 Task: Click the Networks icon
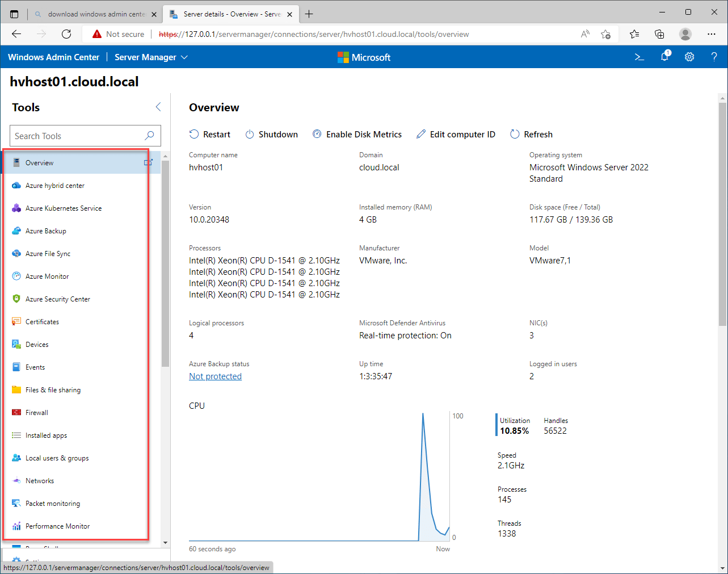16,481
